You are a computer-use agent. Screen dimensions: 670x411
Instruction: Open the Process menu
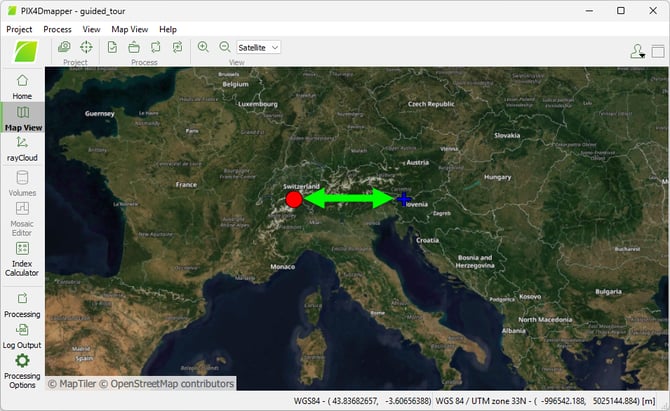(x=57, y=29)
